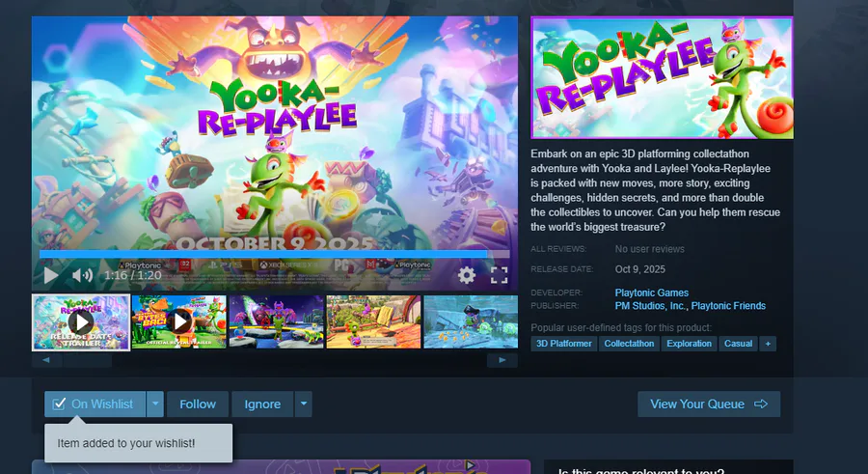Ignore this game
Screen dimensions: 868x474
point(262,404)
